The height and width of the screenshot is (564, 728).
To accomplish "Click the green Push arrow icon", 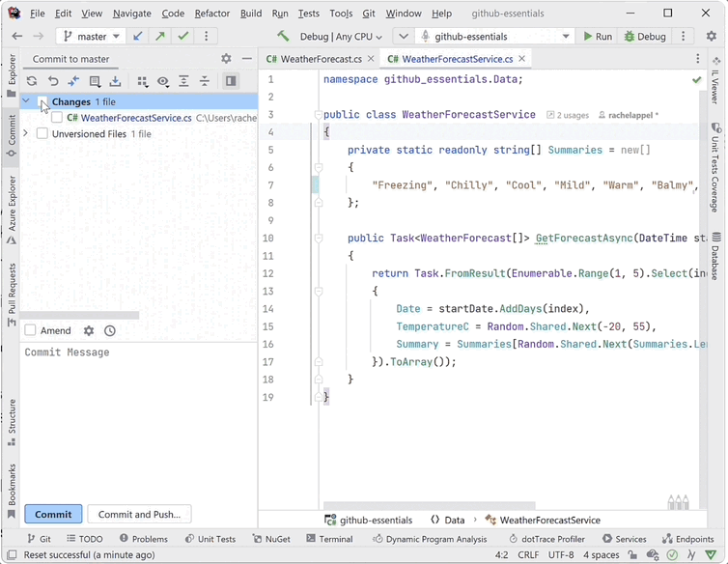I will [x=160, y=37].
